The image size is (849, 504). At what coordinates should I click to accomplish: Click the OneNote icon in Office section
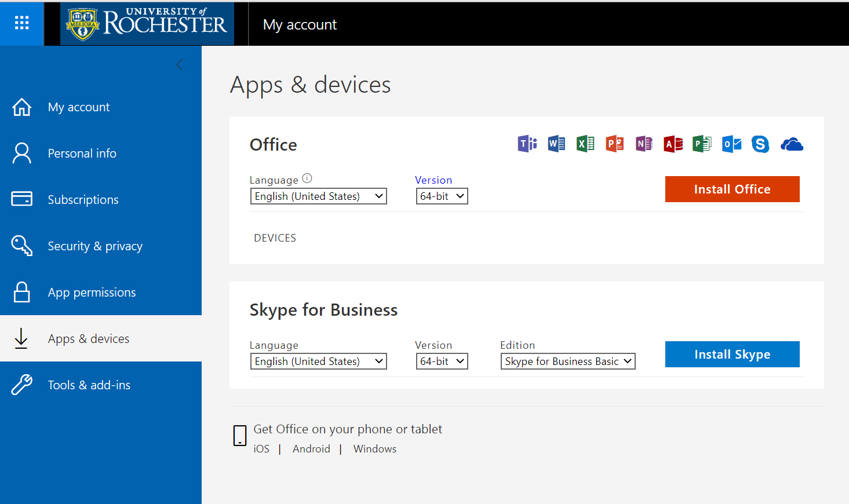pyautogui.click(x=644, y=144)
